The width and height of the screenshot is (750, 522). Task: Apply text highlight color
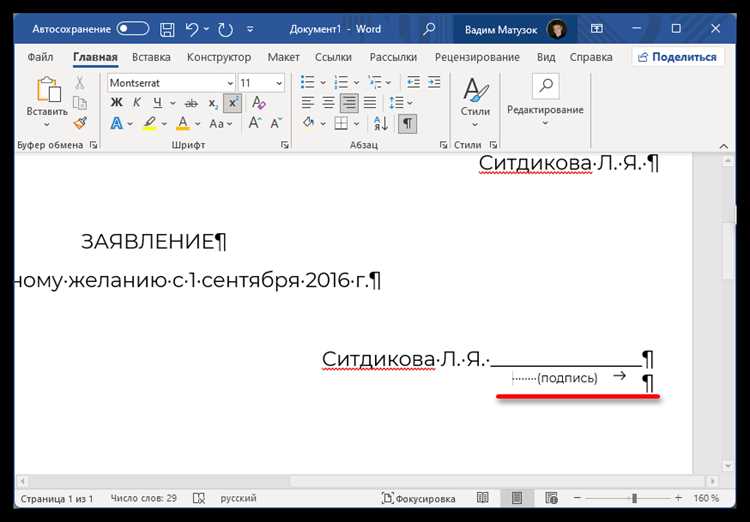coord(150,123)
